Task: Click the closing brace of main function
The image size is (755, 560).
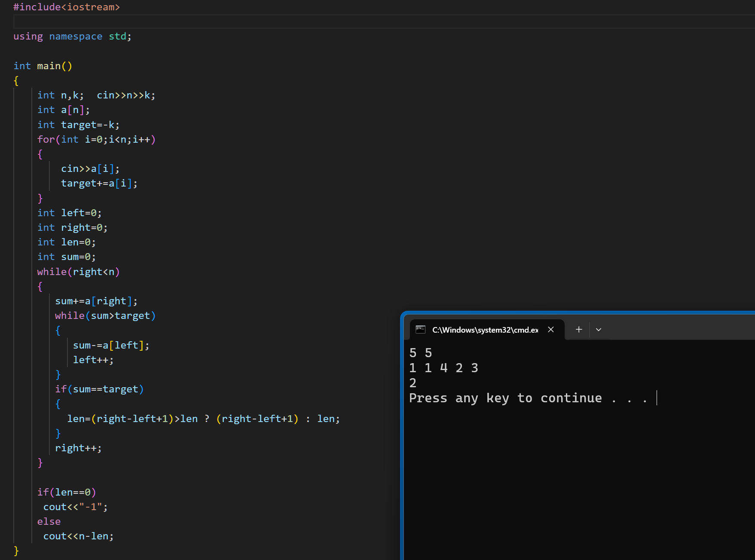Action: (16, 551)
